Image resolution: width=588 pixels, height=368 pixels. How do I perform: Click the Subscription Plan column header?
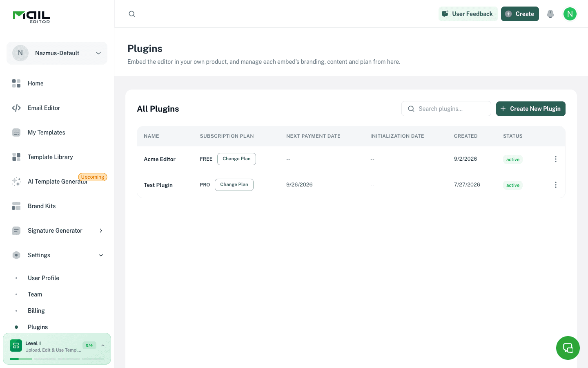pyautogui.click(x=227, y=136)
